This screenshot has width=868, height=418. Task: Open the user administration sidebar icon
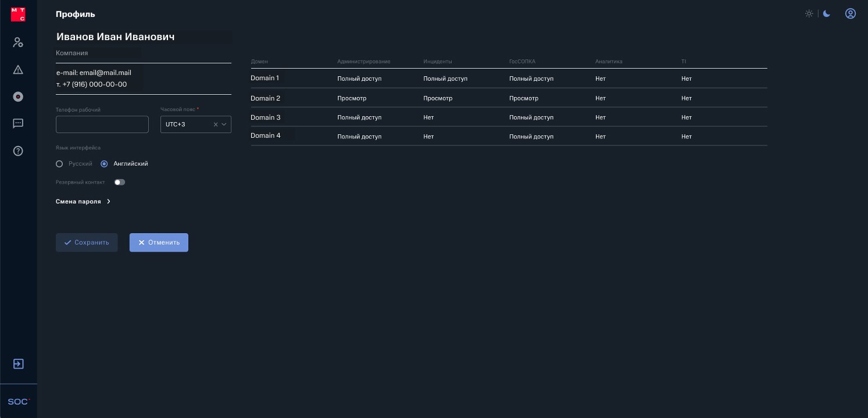(x=18, y=42)
